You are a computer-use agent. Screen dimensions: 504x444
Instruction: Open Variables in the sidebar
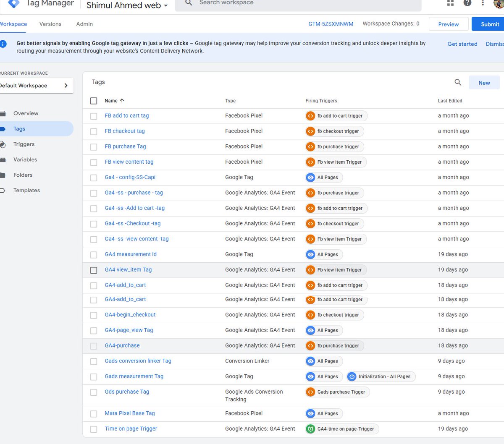(25, 159)
